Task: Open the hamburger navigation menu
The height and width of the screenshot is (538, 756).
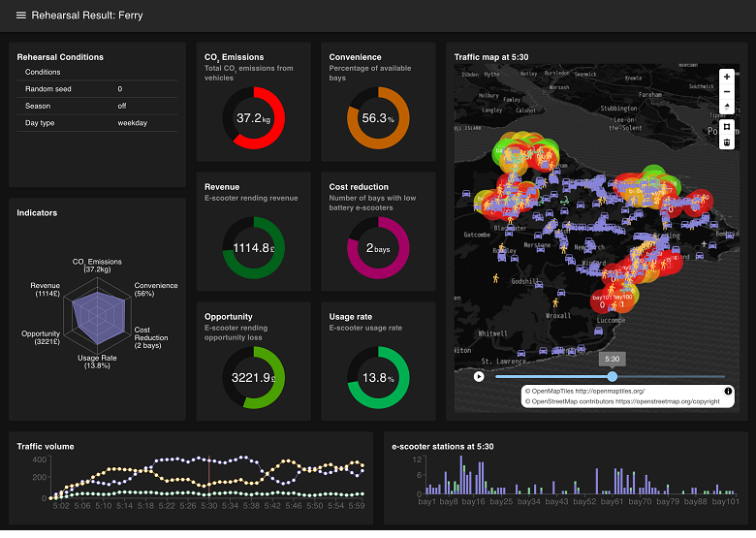Action: tap(20, 16)
